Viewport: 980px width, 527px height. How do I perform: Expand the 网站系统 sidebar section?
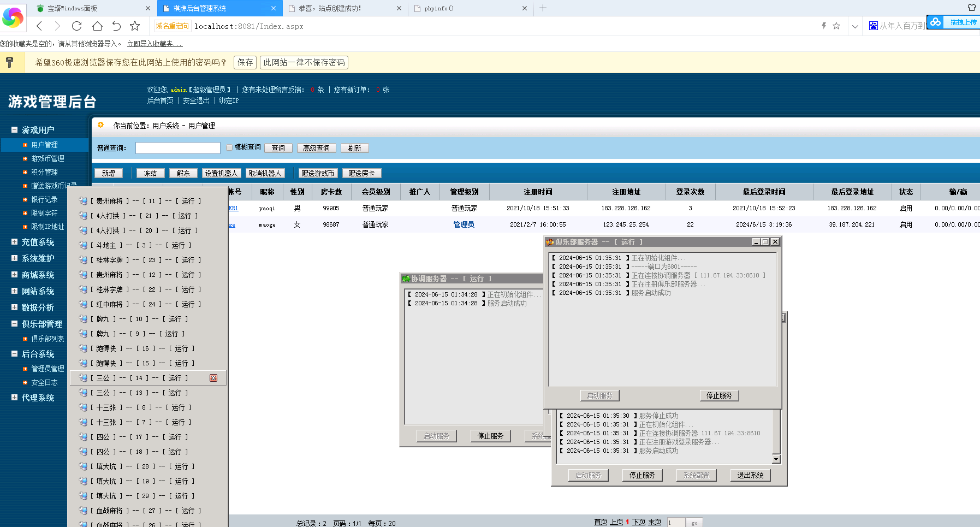click(x=14, y=291)
